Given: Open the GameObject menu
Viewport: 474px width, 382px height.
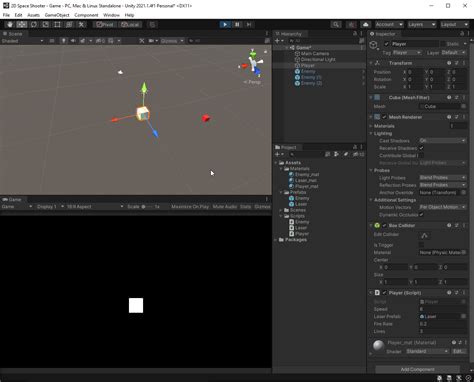Looking at the screenshot, I should [57, 15].
